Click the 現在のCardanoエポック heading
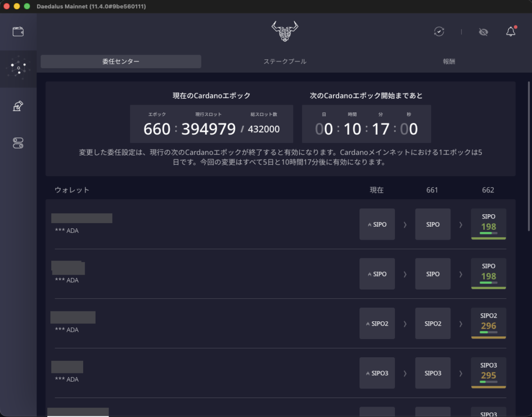Viewport: 532px width, 417px height. pyautogui.click(x=211, y=96)
